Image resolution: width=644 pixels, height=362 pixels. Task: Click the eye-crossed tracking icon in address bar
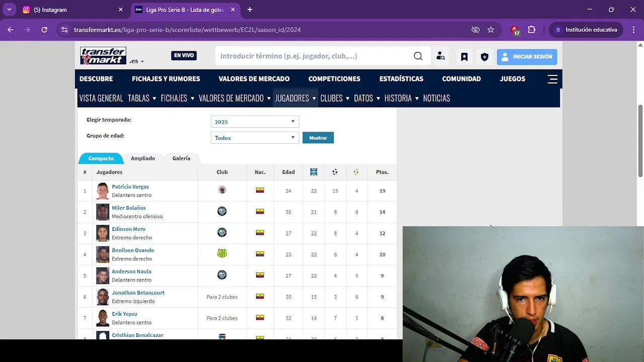coord(475,30)
